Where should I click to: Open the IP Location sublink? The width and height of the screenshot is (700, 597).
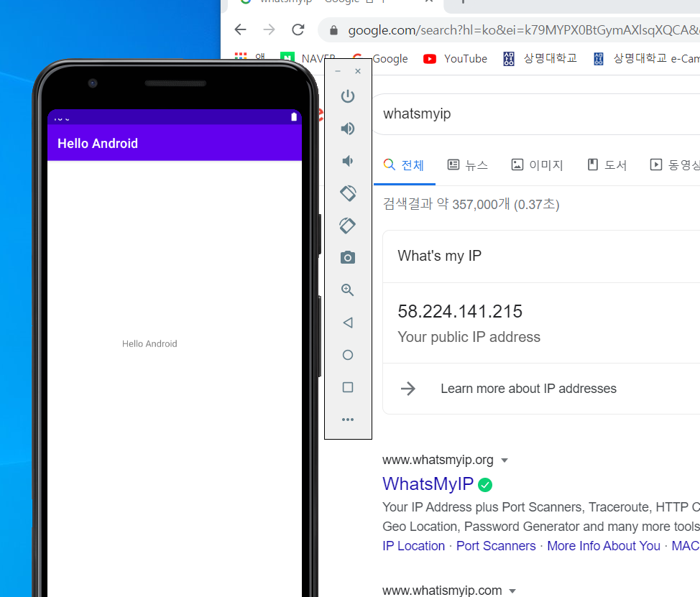[413, 546]
